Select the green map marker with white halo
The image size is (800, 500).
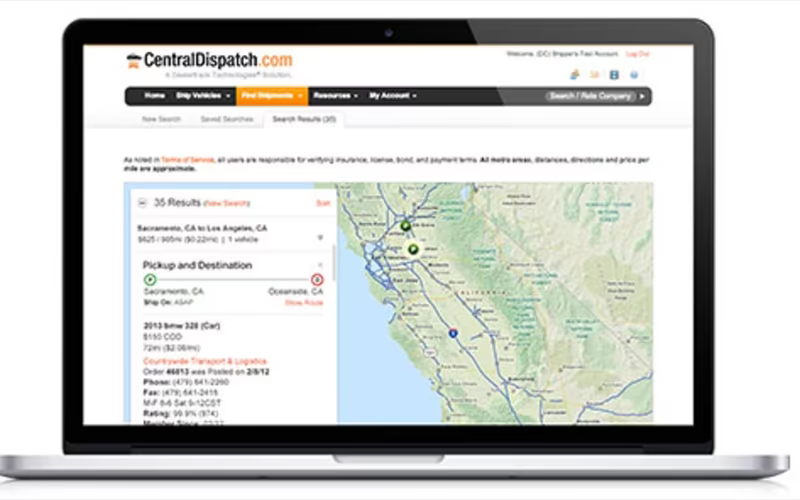(x=413, y=249)
